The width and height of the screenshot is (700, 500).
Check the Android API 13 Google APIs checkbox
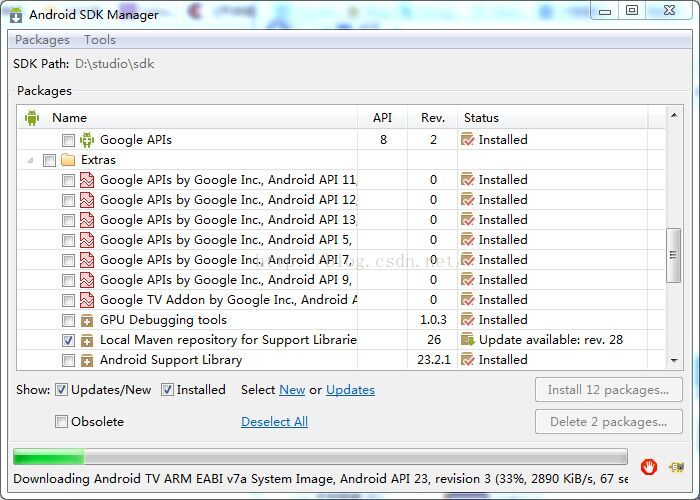pyautogui.click(x=68, y=221)
